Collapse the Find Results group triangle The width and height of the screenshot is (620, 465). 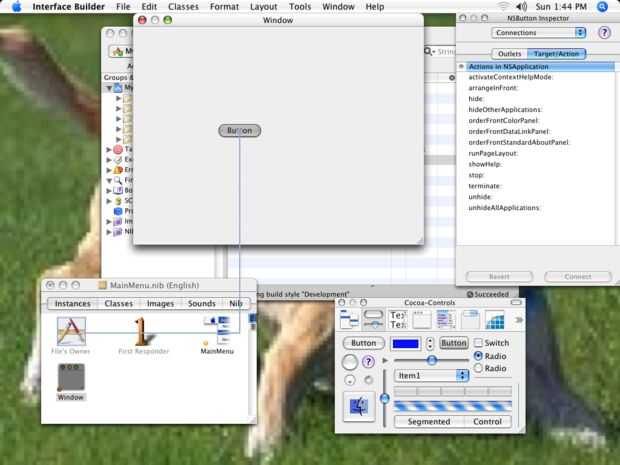pyautogui.click(x=109, y=181)
